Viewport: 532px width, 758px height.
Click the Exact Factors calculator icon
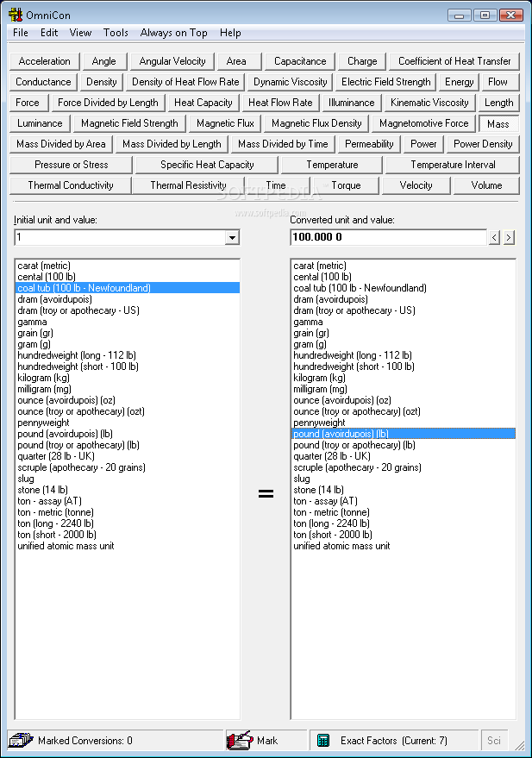[322, 740]
